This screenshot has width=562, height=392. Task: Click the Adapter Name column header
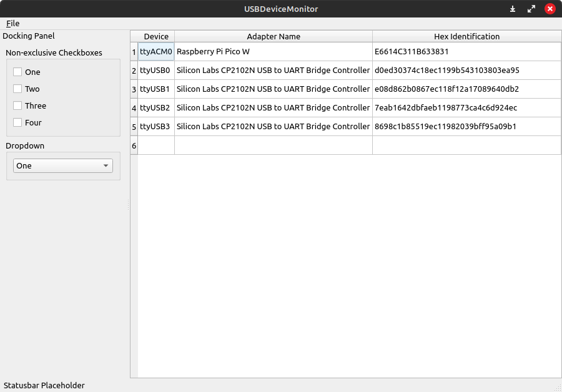[x=274, y=37]
